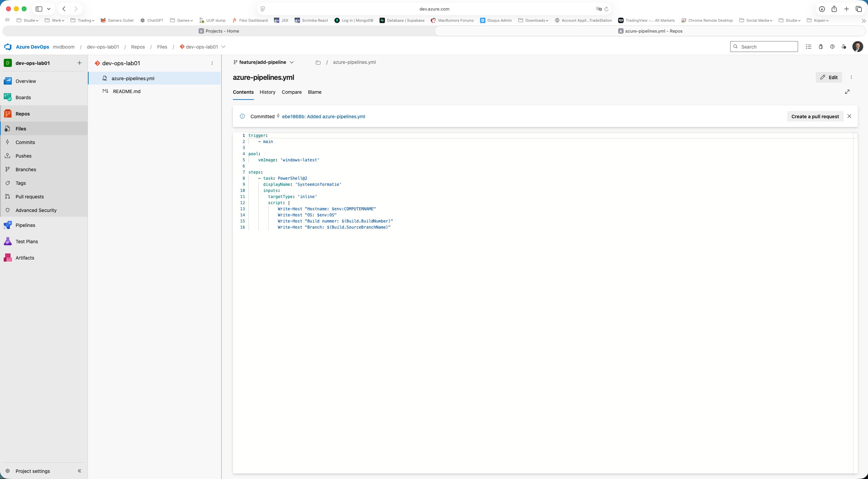Click Create a pull request
Image resolution: width=868 pixels, height=479 pixels.
pyautogui.click(x=814, y=116)
